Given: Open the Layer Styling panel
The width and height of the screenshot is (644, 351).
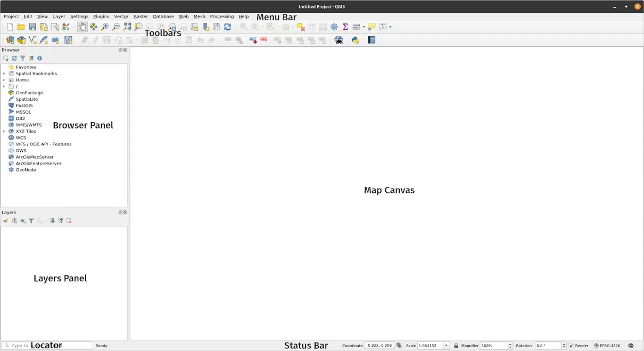Looking at the screenshot, I should click(x=6, y=221).
